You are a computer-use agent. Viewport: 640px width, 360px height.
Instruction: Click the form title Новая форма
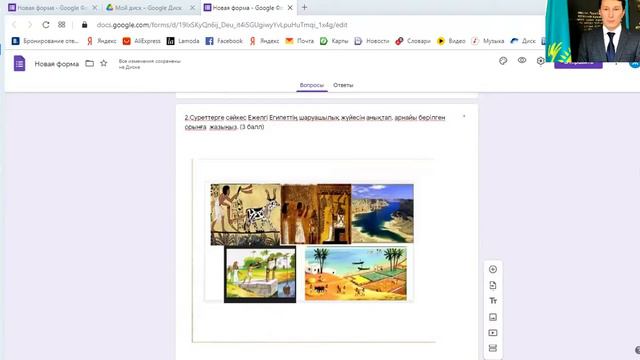(57, 64)
